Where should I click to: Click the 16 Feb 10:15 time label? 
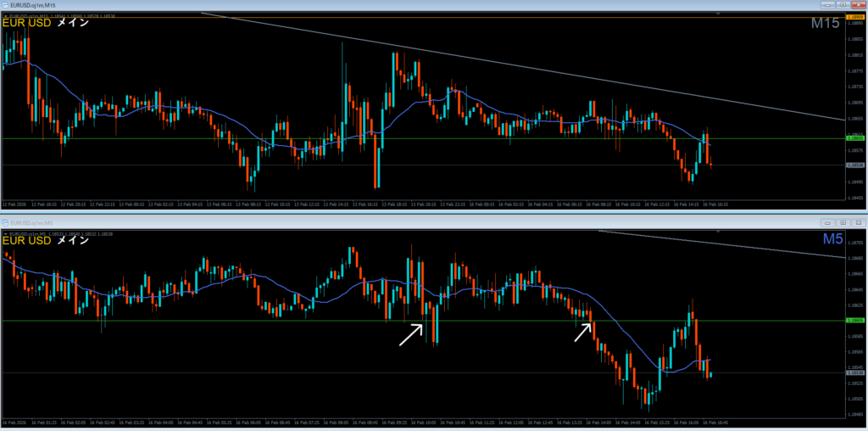[x=629, y=204]
